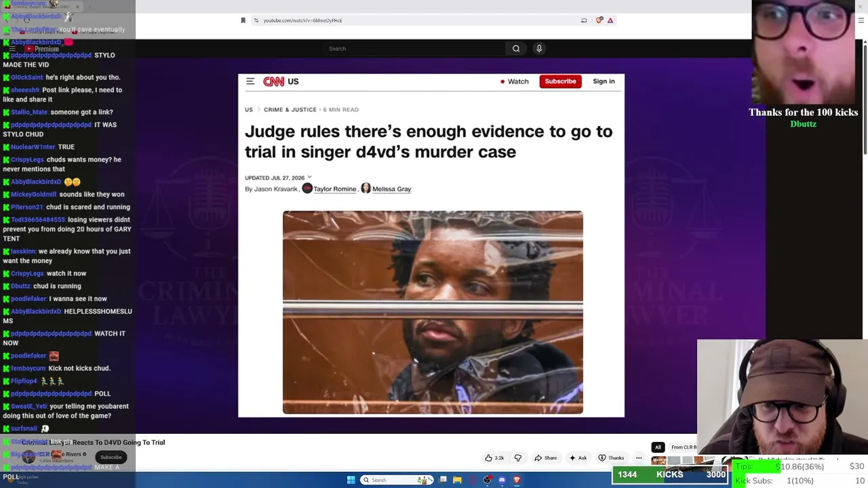Open the US breadcrumb above the headline
The width and height of the screenshot is (868, 488).
point(249,110)
